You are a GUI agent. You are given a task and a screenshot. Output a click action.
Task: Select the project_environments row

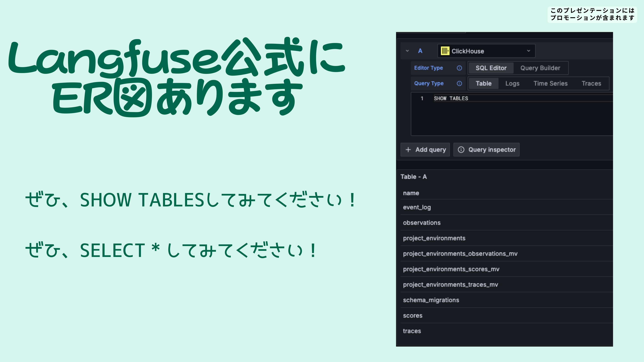pos(507,238)
